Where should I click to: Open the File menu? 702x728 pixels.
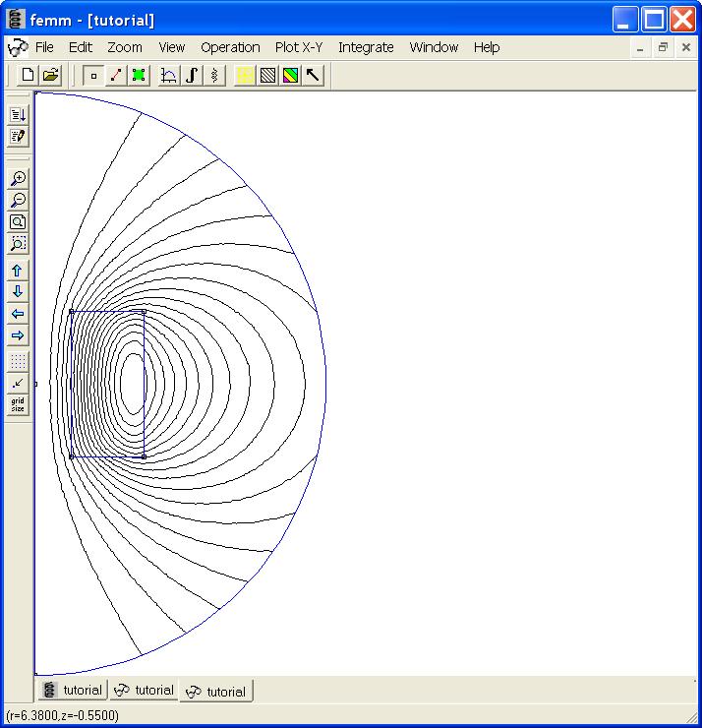pos(44,47)
